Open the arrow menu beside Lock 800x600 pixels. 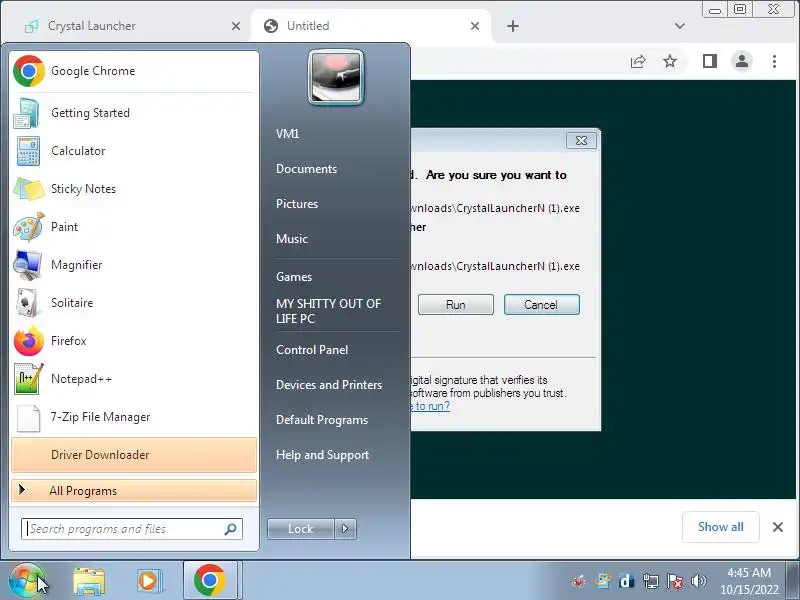pos(345,529)
